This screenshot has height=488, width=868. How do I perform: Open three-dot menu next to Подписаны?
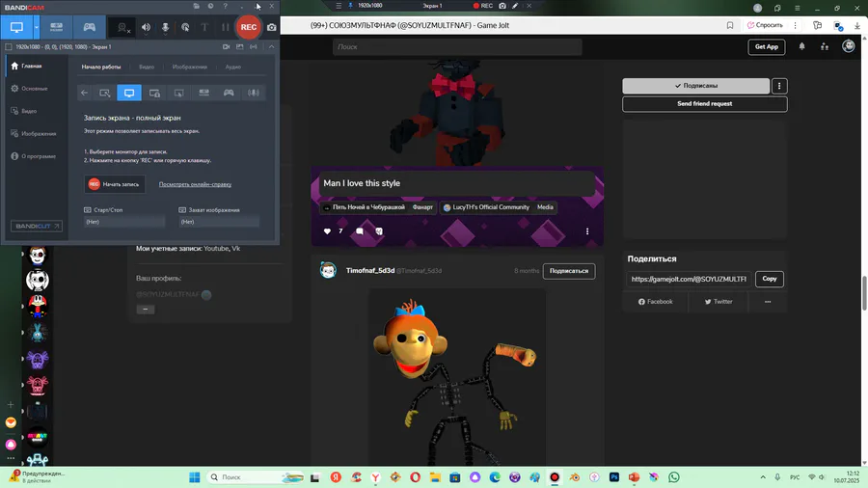[779, 86]
